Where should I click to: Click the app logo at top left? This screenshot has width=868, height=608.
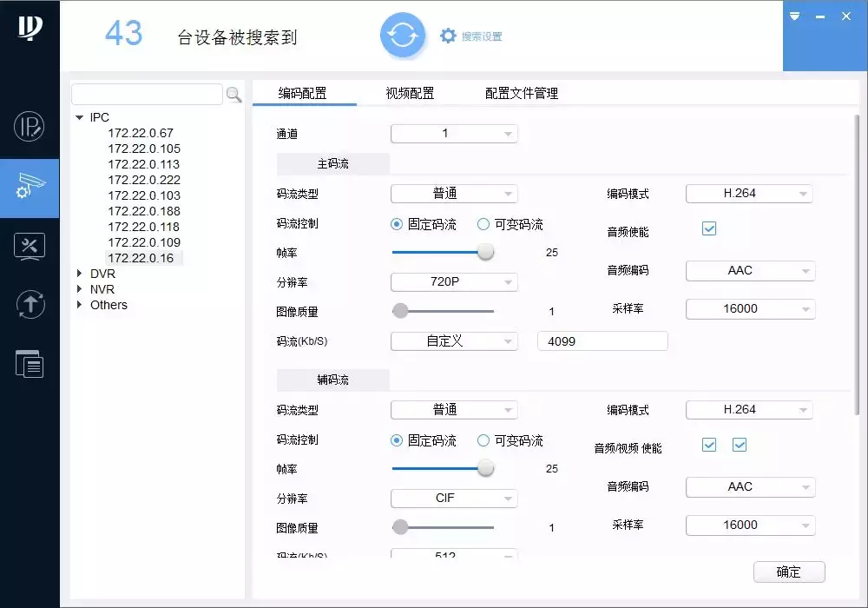(x=30, y=28)
